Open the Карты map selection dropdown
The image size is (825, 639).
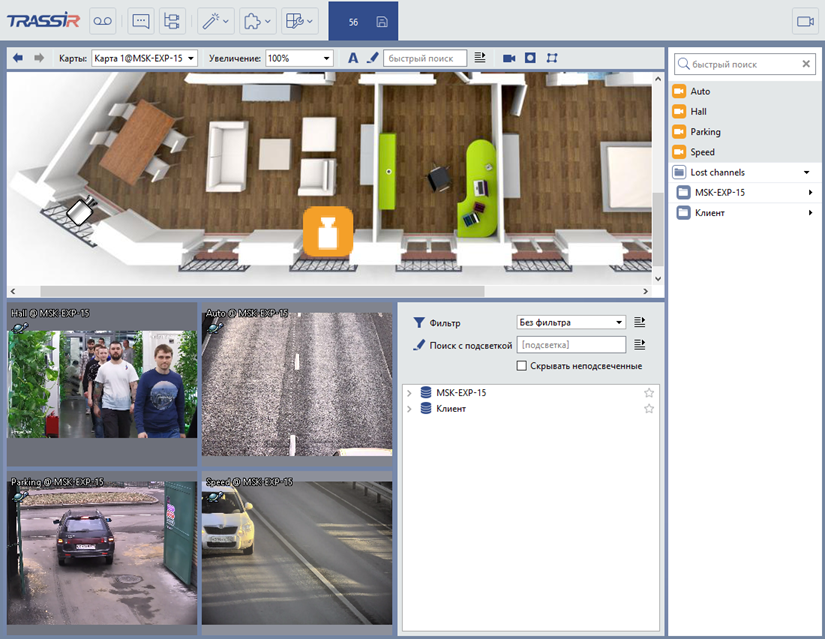144,58
